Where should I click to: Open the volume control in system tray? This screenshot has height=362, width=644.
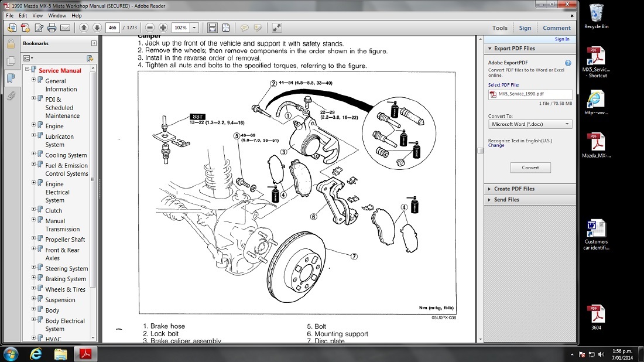pos(601,354)
